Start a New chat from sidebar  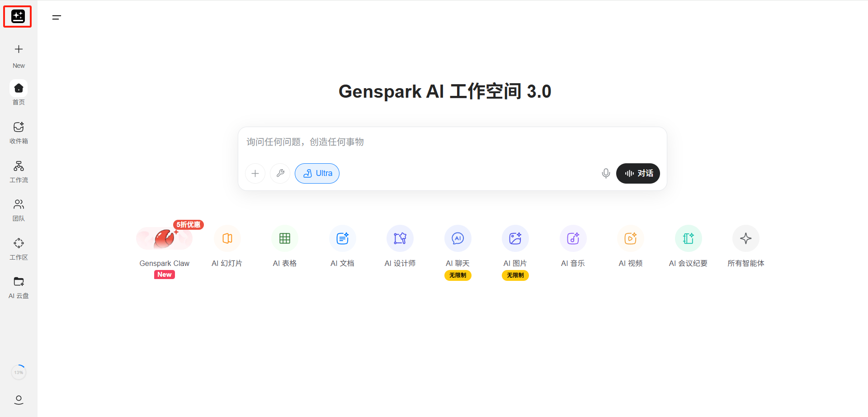point(19,55)
